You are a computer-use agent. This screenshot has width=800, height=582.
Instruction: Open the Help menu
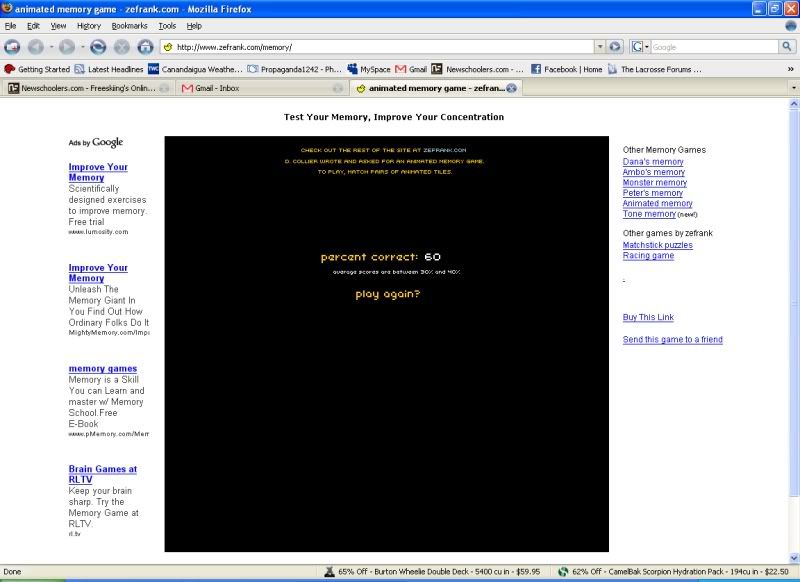194,26
